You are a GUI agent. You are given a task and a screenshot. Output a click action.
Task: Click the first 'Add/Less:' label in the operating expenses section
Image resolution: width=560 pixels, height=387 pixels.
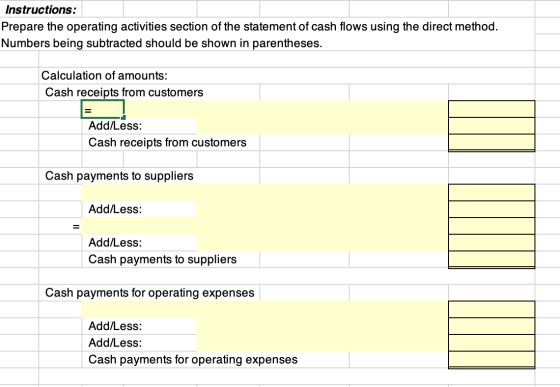115,326
